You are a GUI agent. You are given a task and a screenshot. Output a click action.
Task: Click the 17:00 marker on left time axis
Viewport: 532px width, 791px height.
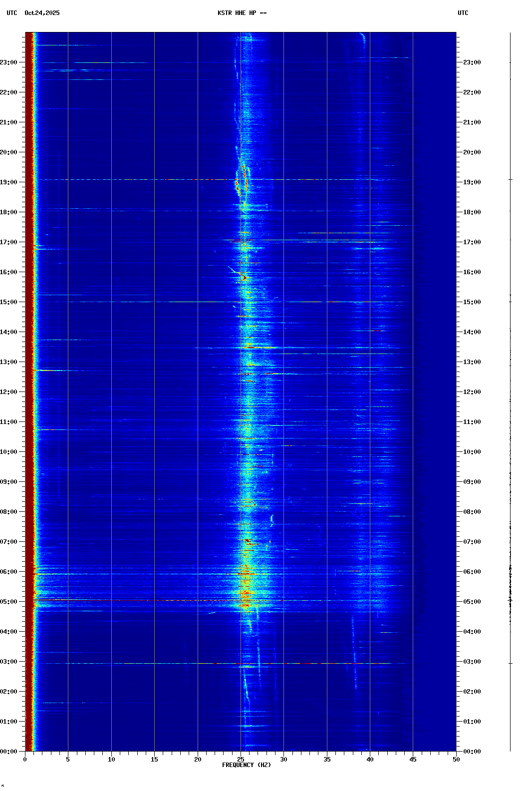click(9, 242)
